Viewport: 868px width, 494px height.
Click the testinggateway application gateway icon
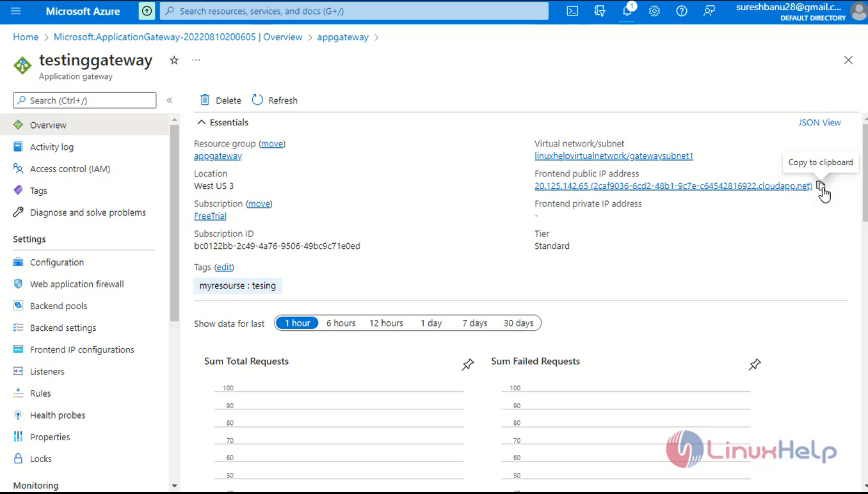point(22,65)
